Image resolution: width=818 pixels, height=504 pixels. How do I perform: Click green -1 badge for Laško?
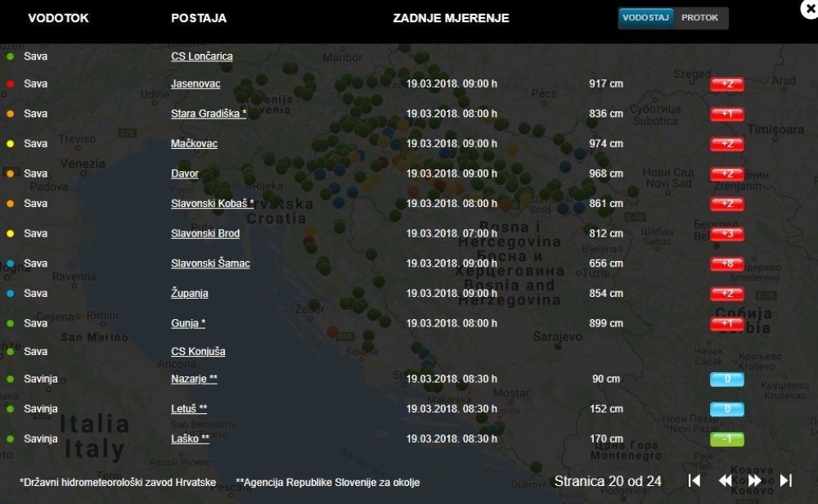(x=726, y=439)
